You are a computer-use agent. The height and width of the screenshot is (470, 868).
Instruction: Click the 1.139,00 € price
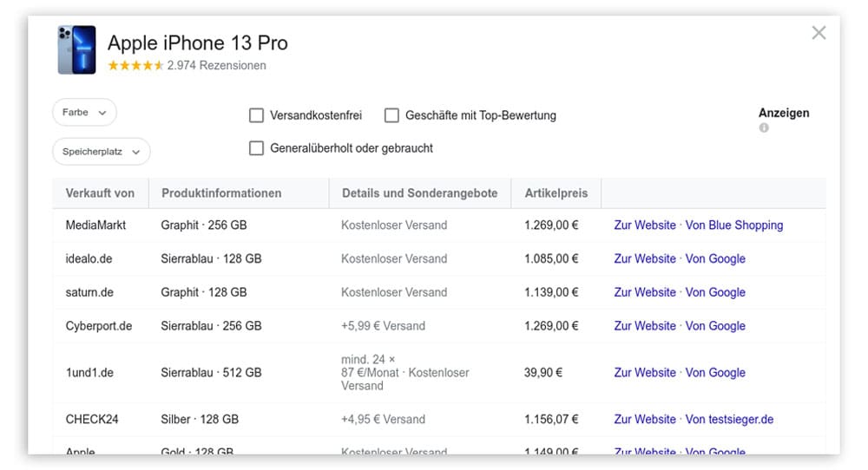pos(551,292)
